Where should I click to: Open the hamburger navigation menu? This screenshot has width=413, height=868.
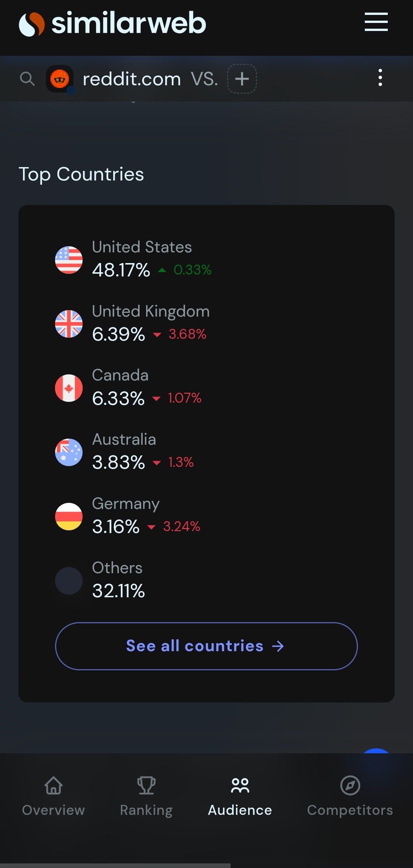[376, 22]
